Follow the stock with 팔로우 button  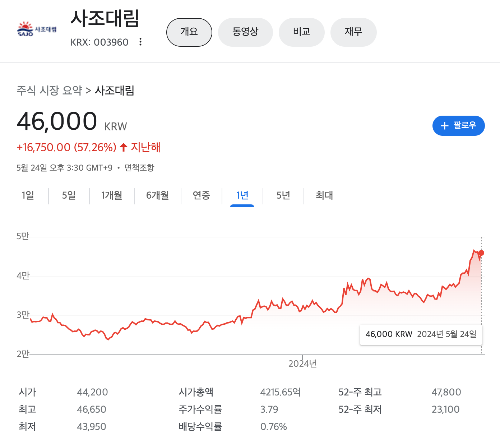pos(458,126)
